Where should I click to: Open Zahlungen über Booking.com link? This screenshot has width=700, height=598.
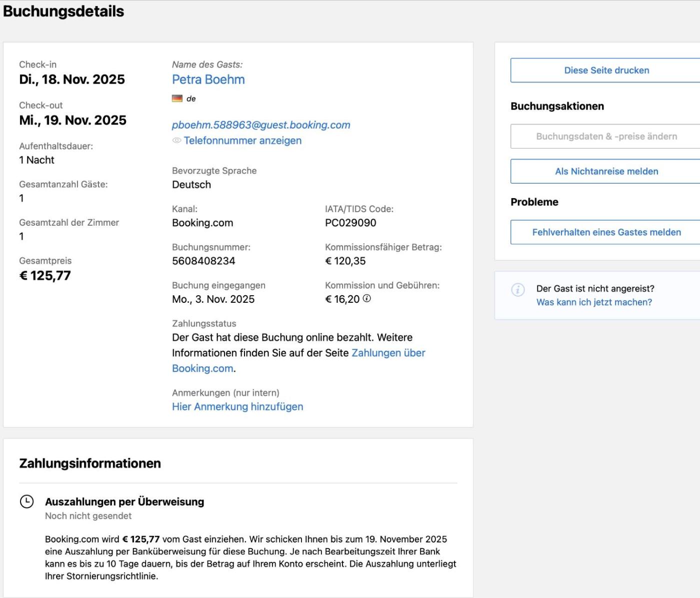coord(388,353)
